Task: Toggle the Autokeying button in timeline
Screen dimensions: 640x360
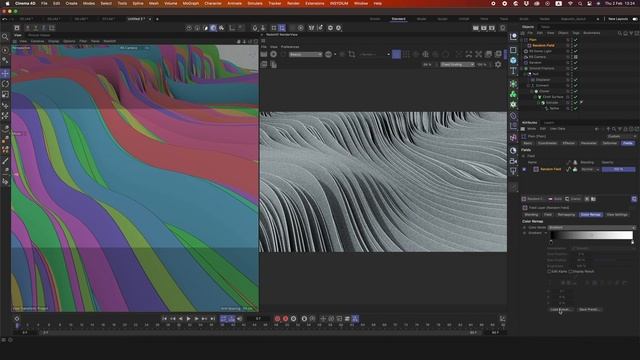Action: pos(285,318)
